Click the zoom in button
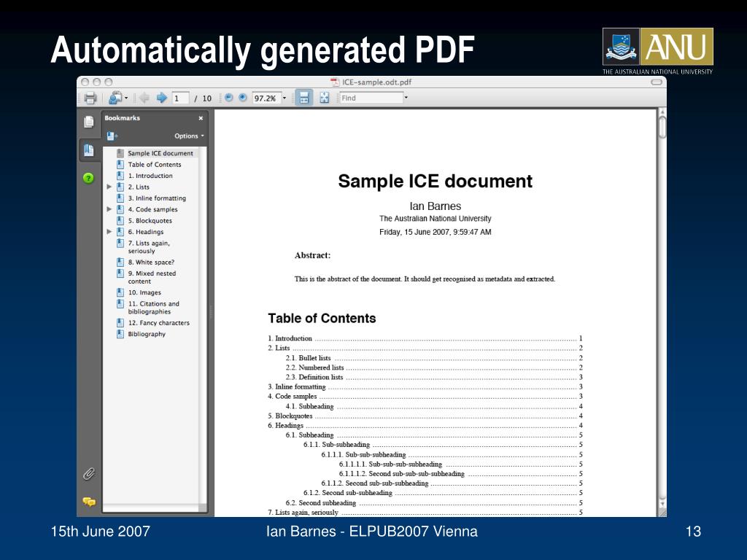 coord(241,98)
